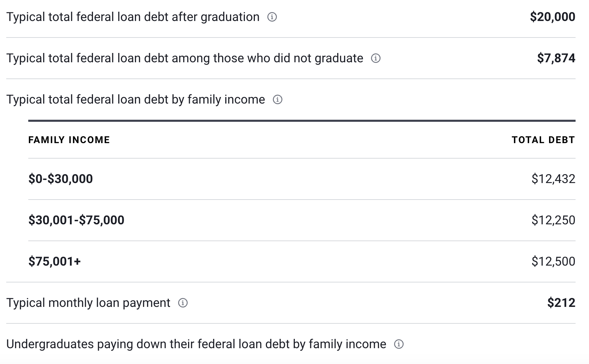This screenshot has width=589, height=364.
Task: Click 'Typical total federal loan debt by family income' label
Action: pyautogui.click(x=136, y=99)
